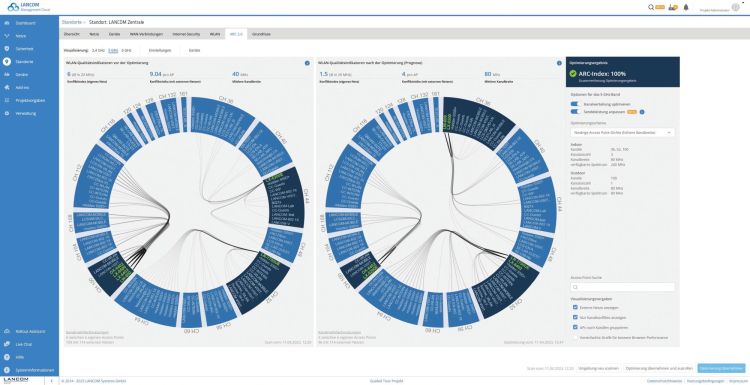Select the Standorte location pin icon
750x385 pixels.
point(7,62)
